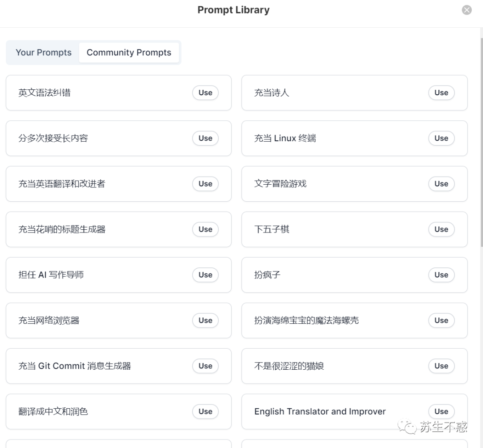Image resolution: width=483 pixels, height=448 pixels.
Task: Click the 下五子棋 title text
Action: pos(271,229)
